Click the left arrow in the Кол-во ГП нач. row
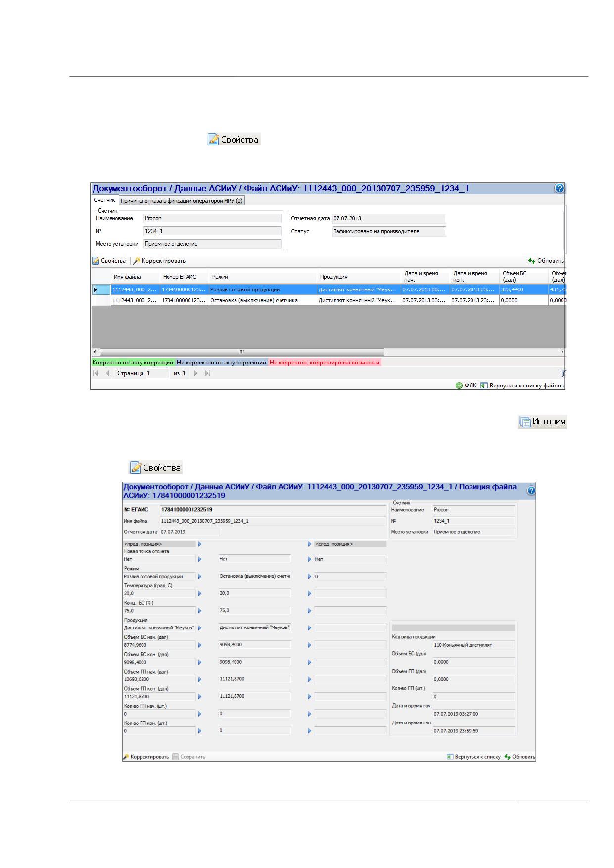This screenshot has width=614, height=868. pos(200,714)
